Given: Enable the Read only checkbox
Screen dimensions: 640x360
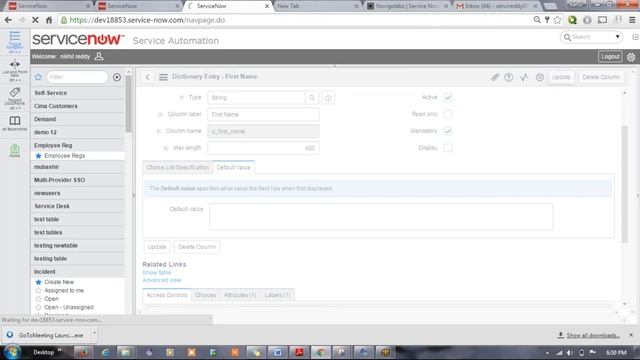Looking at the screenshot, I should pos(448,114).
